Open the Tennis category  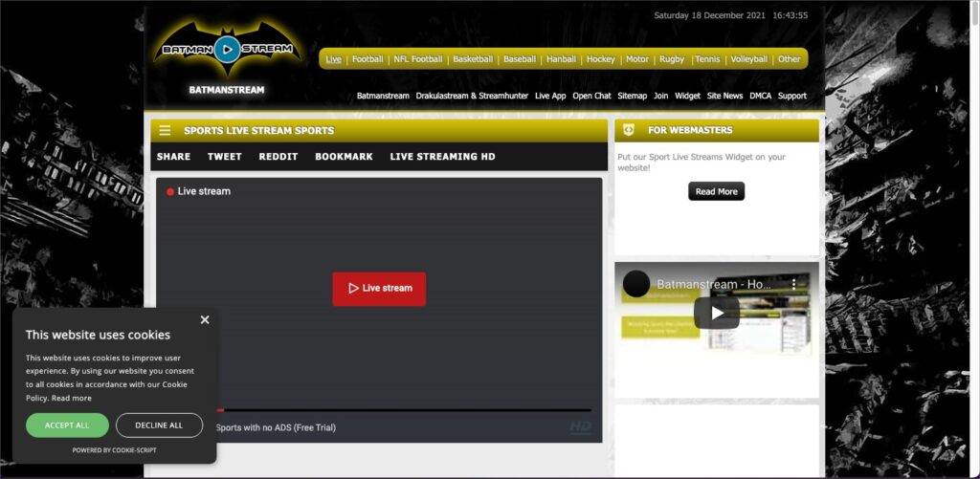707,59
